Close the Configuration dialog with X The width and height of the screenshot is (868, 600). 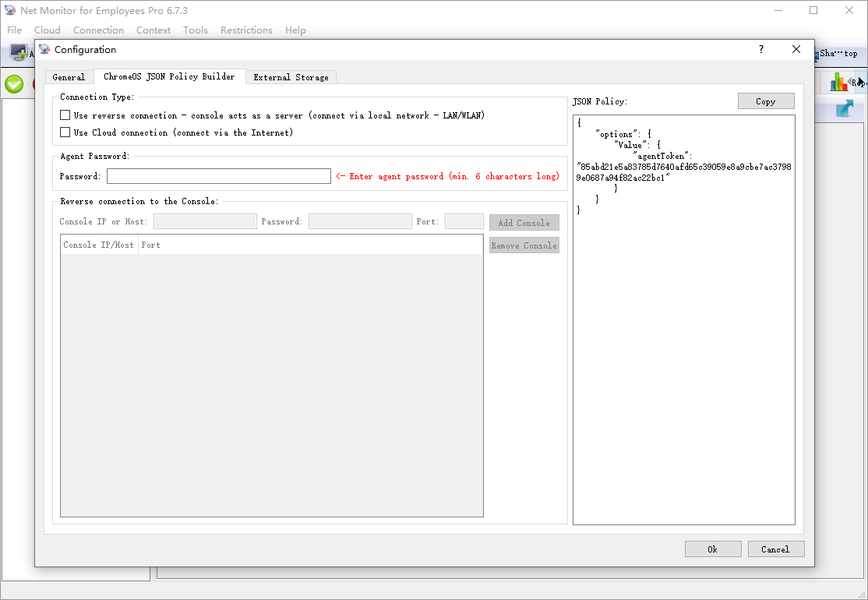[x=796, y=49]
